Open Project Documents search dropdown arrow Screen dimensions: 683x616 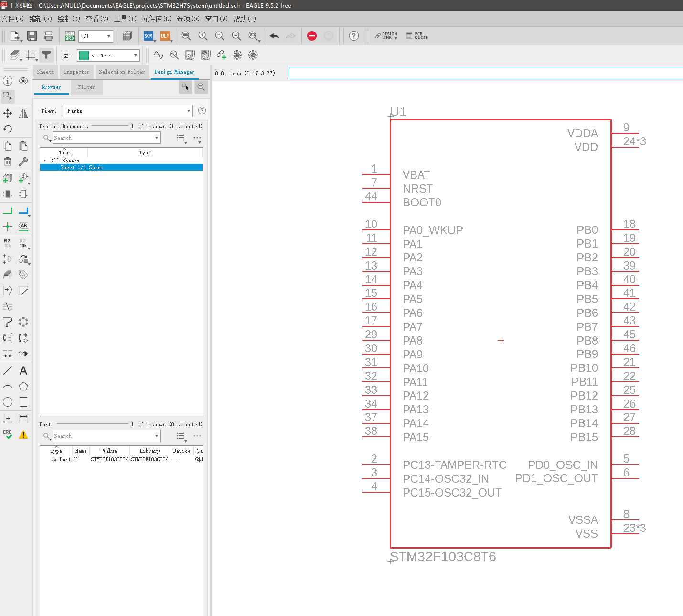pos(157,138)
